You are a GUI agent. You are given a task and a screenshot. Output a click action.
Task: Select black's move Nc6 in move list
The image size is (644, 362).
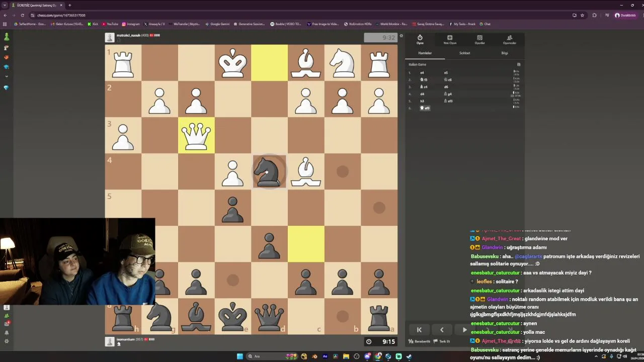447,80
